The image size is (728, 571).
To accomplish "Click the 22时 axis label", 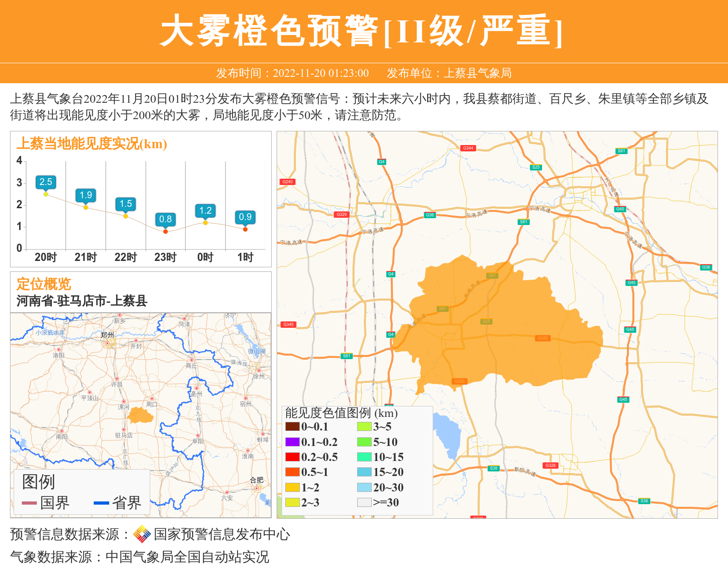I will pyautogui.click(x=126, y=257).
